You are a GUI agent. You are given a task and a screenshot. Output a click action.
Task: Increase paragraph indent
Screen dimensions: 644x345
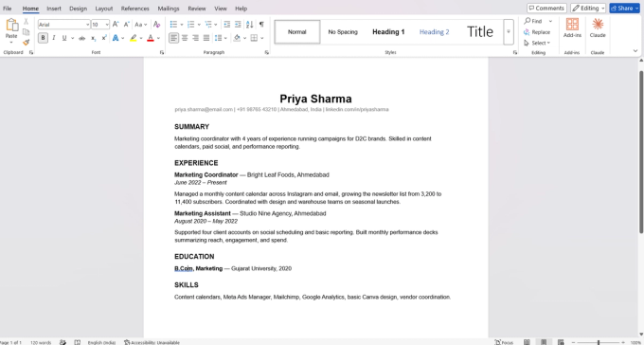238,25
